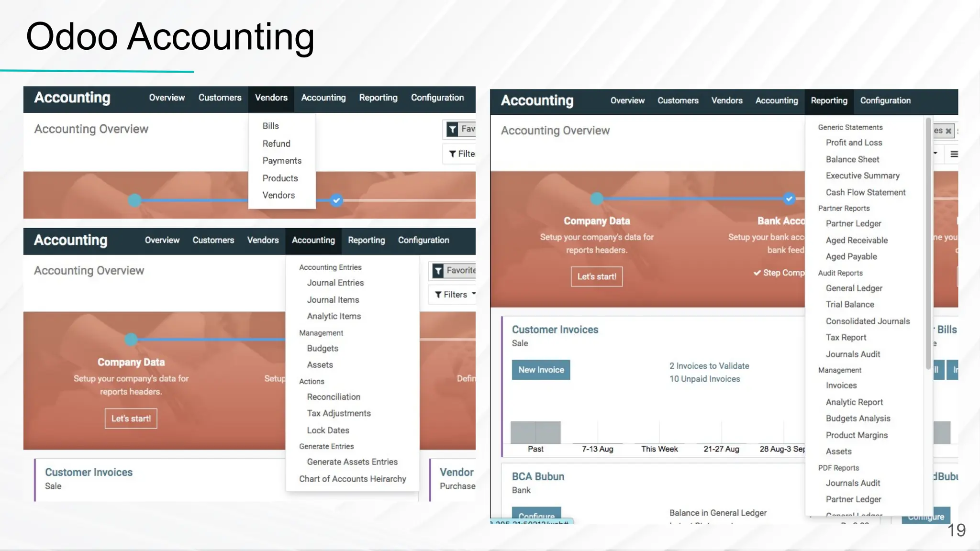Image resolution: width=980 pixels, height=551 pixels.
Task: Select Aged Receivable report
Action: (x=857, y=240)
